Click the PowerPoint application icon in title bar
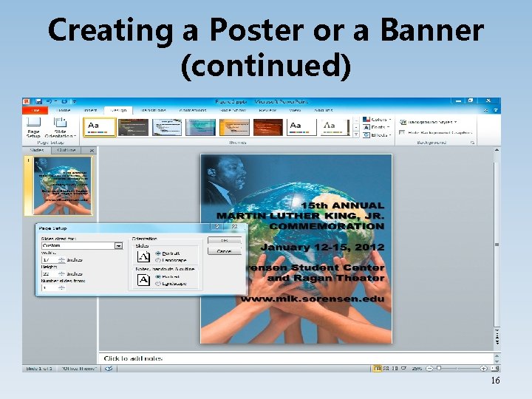 27,101
